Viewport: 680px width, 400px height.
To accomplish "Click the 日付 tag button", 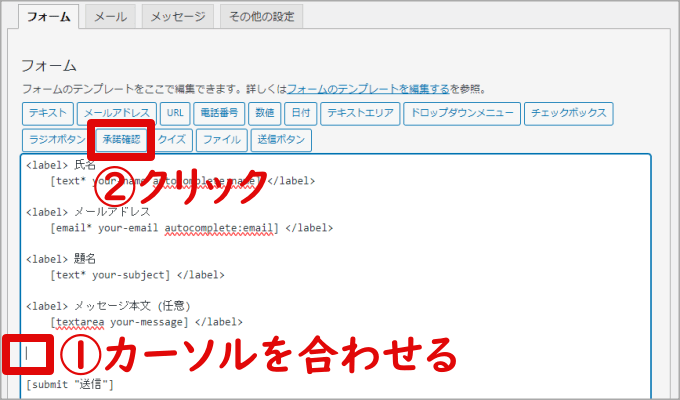I will pyautogui.click(x=301, y=114).
